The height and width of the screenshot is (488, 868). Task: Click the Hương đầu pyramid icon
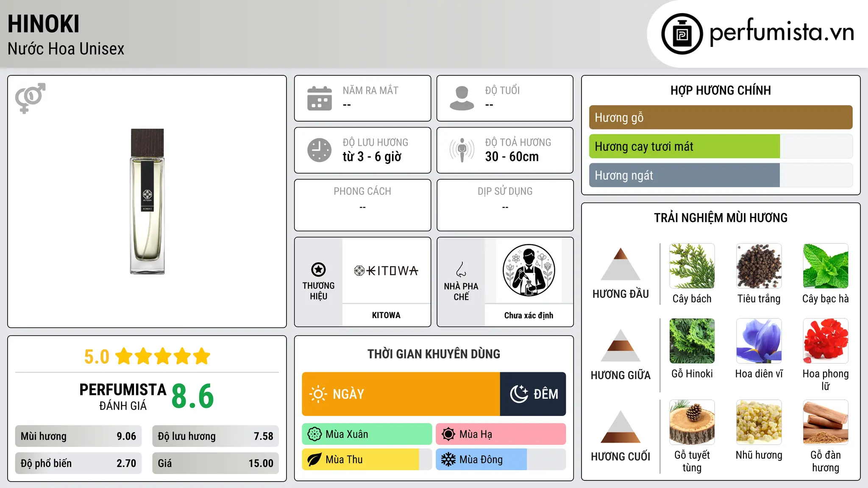620,264
